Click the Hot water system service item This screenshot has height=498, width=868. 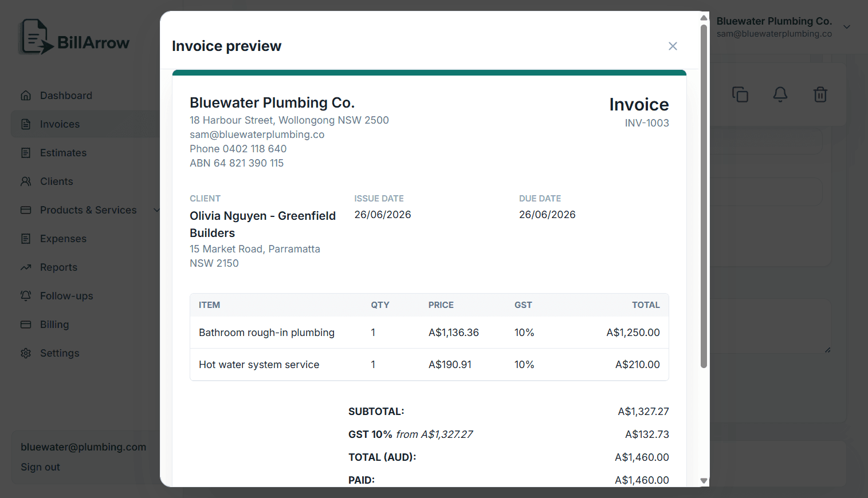point(259,365)
